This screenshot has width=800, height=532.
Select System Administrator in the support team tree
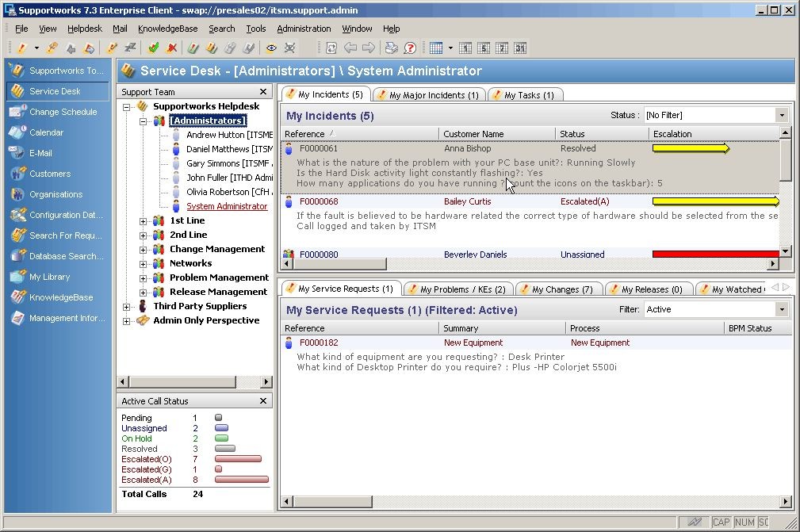227,207
